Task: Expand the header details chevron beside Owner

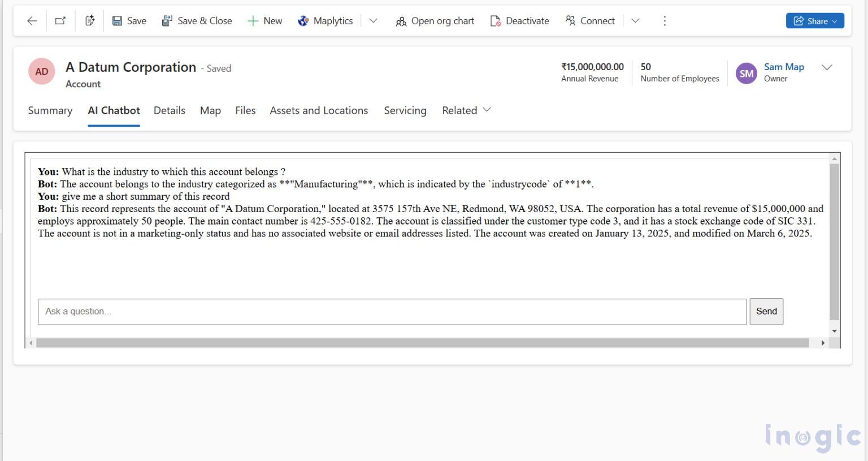Action: point(827,67)
